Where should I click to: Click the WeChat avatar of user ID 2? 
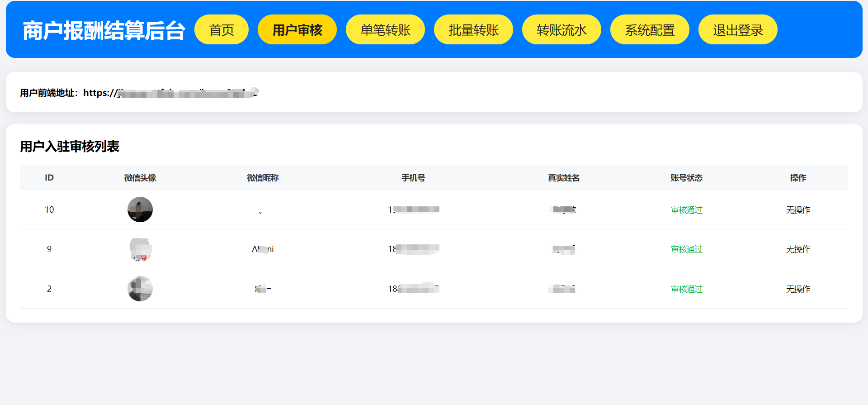click(140, 289)
